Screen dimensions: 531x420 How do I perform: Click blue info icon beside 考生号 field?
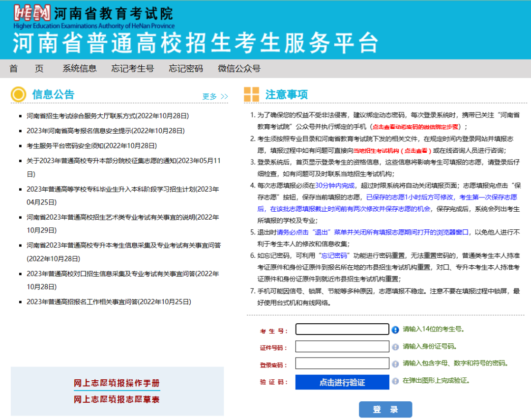point(395,330)
